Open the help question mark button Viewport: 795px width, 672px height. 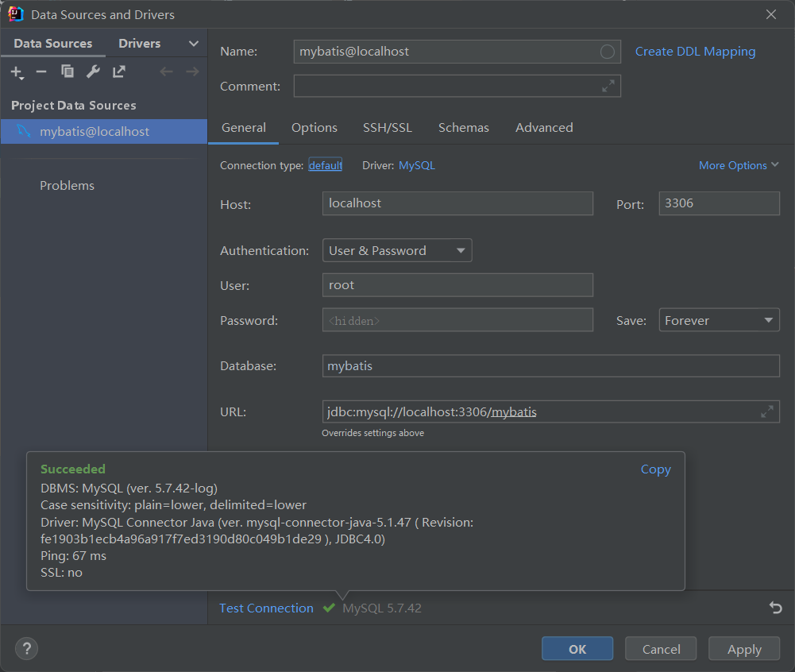pyautogui.click(x=26, y=648)
